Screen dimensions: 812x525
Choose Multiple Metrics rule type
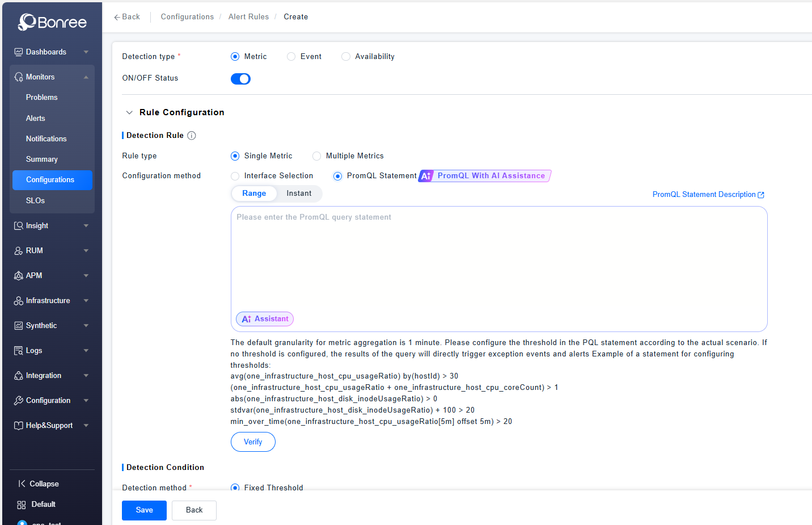pyautogui.click(x=317, y=156)
